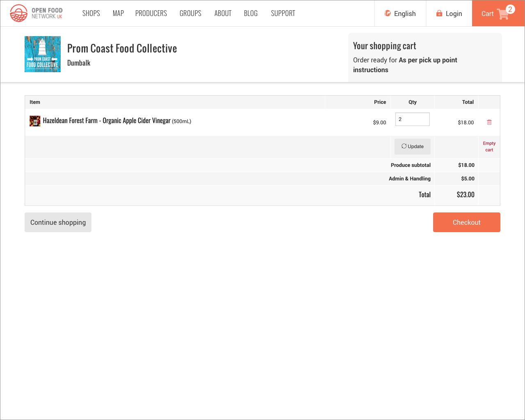Screen dimensions: 525x420
Task: Open the PRODUCERS page
Action: click(151, 14)
